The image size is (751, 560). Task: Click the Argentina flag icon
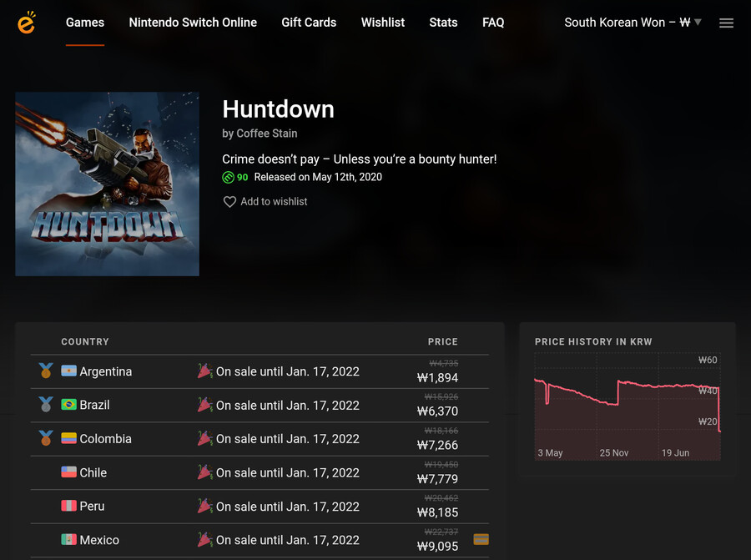click(68, 371)
